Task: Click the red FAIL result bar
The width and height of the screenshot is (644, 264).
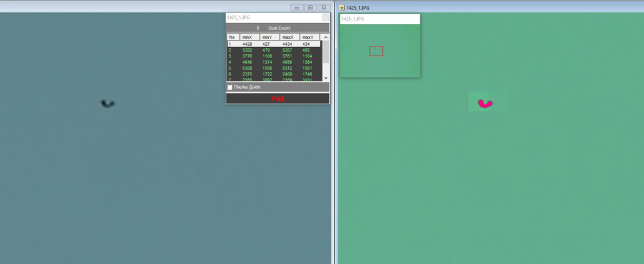Action: [x=277, y=99]
